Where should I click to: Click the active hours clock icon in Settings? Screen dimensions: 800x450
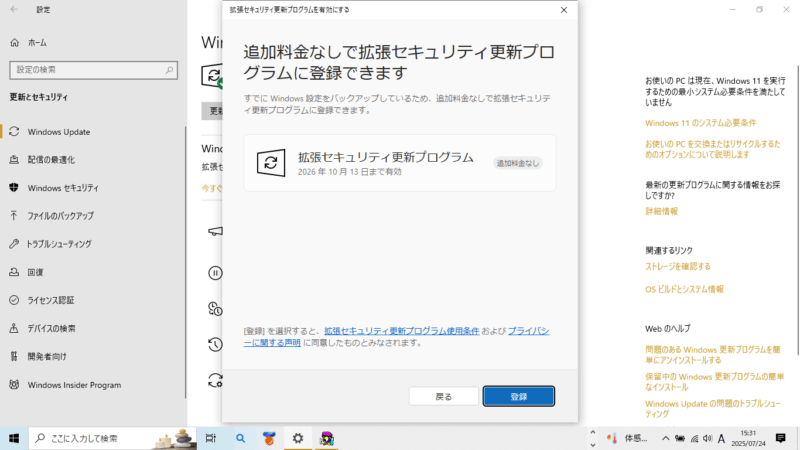(215, 309)
